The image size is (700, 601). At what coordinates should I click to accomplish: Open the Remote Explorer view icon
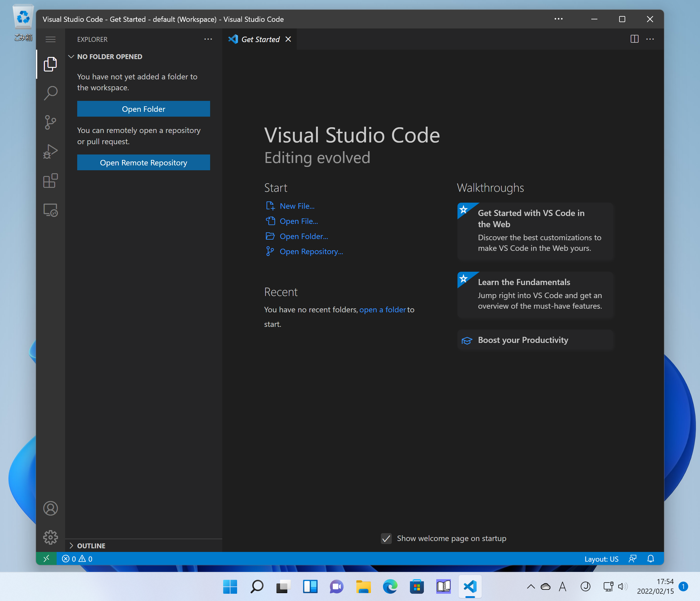(x=50, y=210)
